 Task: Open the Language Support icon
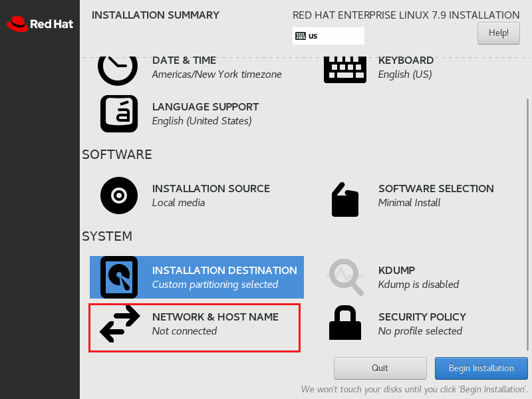pyautogui.click(x=119, y=114)
